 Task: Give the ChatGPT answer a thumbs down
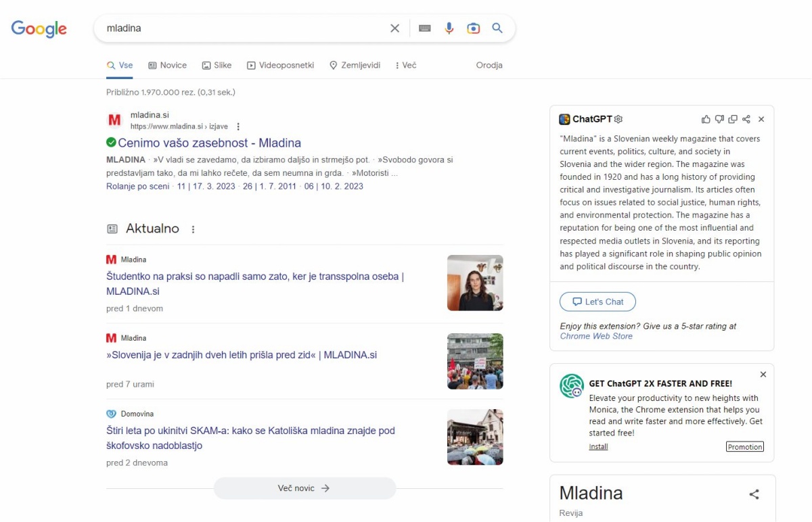pos(719,119)
